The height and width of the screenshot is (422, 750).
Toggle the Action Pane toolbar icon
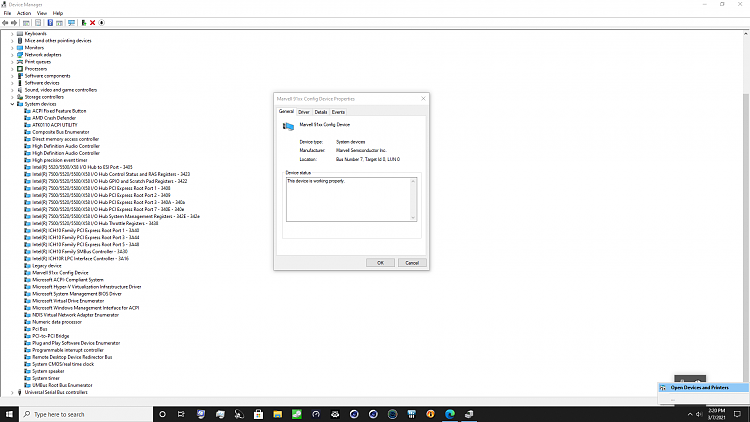pos(59,22)
